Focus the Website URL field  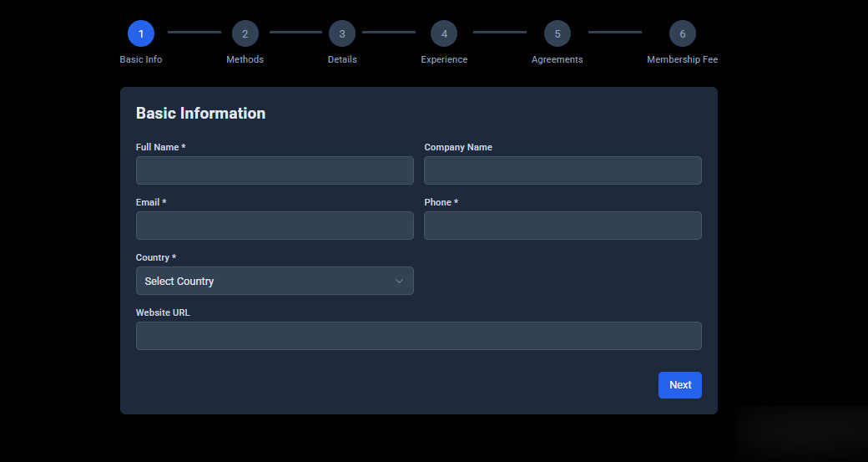418,336
